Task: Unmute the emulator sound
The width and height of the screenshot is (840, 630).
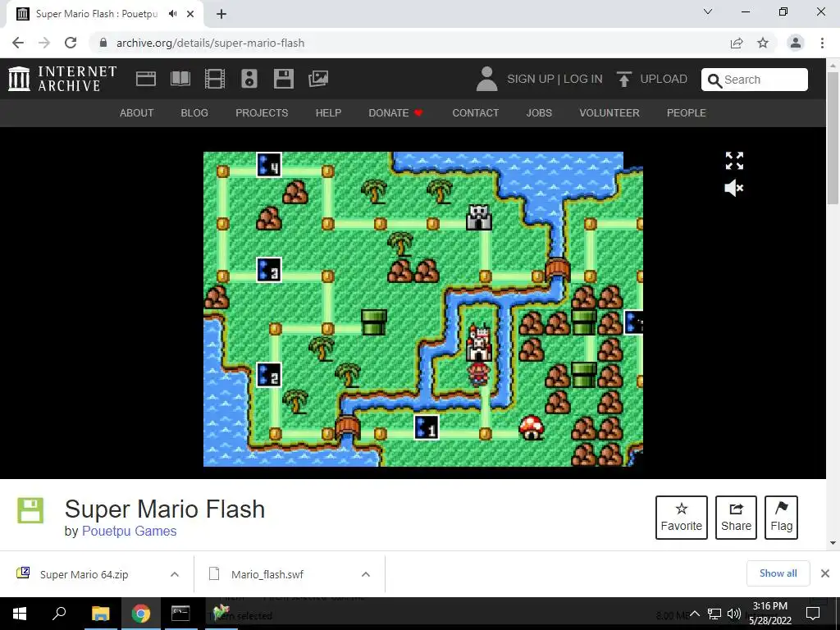Action: pos(734,188)
